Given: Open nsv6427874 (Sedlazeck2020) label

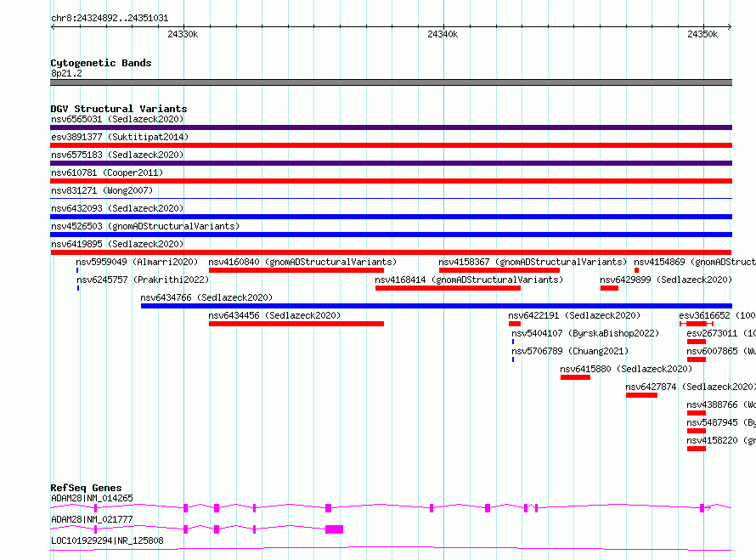Looking at the screenshot, I should [691, 387].
